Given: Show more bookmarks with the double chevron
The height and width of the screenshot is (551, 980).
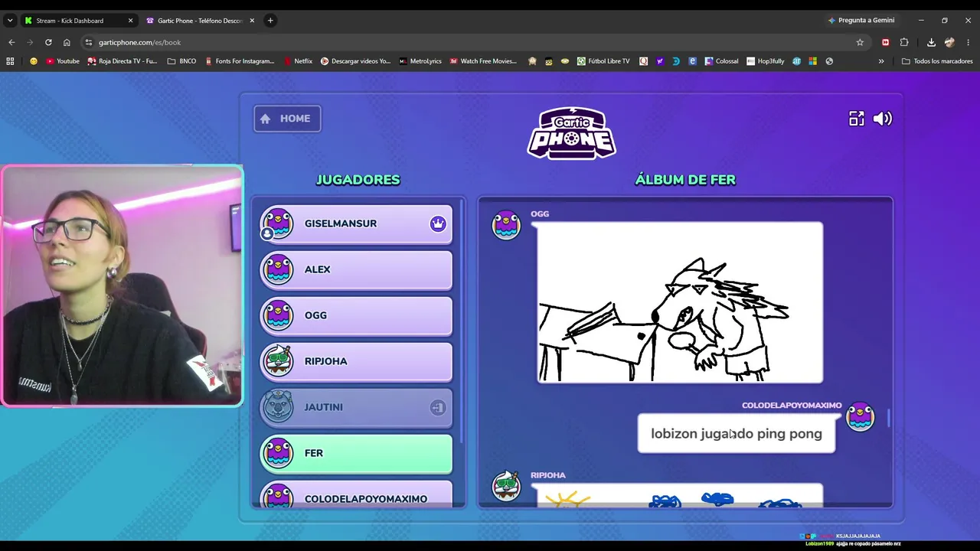Looking at the screenshot, I should pos(881,61).
